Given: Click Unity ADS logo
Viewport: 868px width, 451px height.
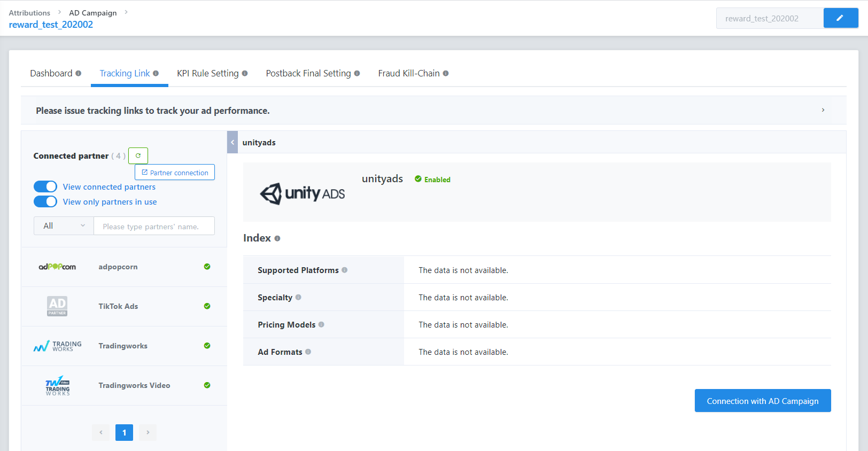Looking at the screenshot, I should click(303, 193).
